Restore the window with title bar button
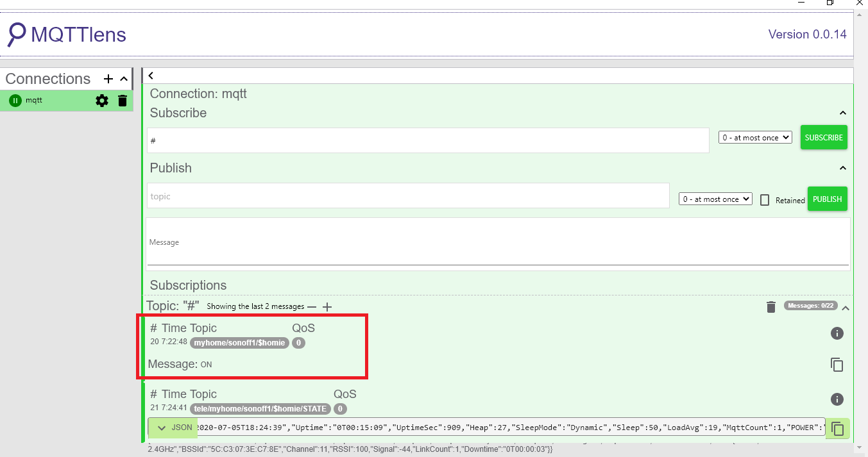The image size is (868, 457). coord(830,3)
